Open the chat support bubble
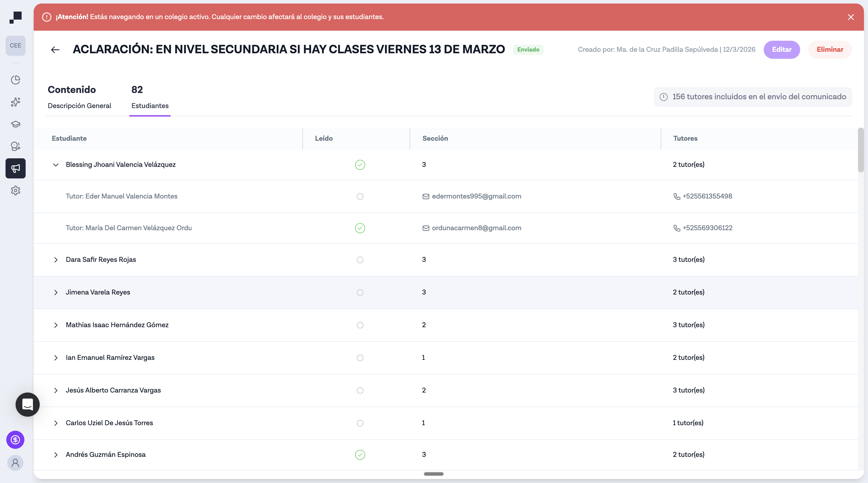Image resolution: width=868 pixels, height=483 pixels. tap(28, 404)
